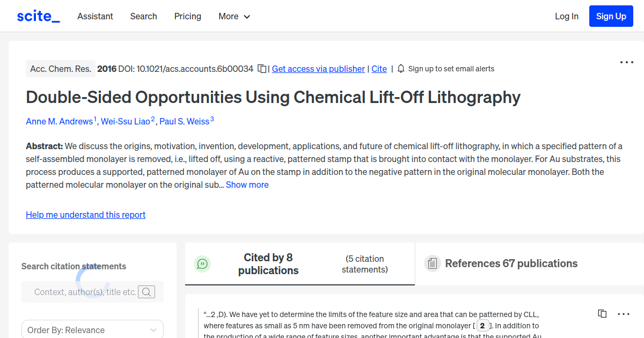The height and width of the screenshot is (338, 644).
Task: Expand the More navigation menu
Action: point(234,16)
